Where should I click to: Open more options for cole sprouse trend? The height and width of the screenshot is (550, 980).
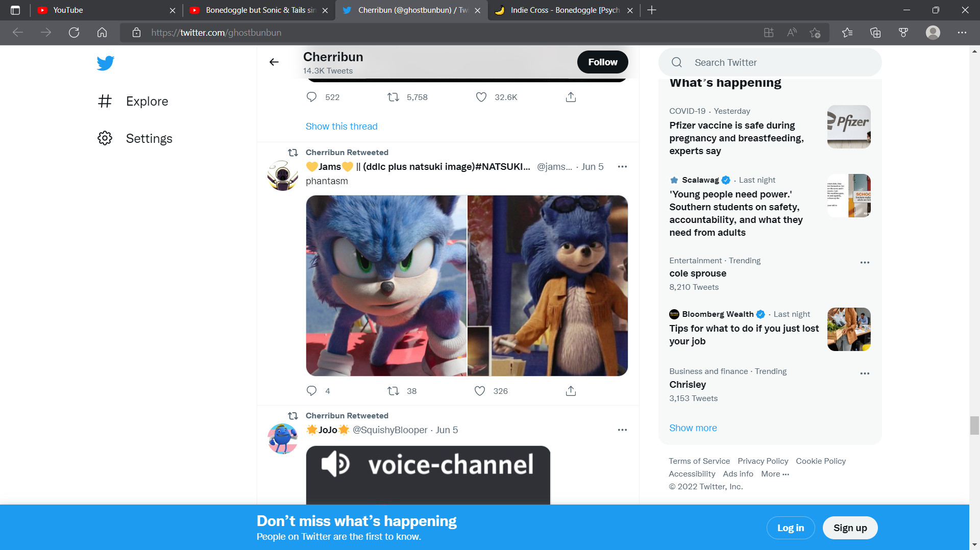pyautogui.click(x=865, y=263)
